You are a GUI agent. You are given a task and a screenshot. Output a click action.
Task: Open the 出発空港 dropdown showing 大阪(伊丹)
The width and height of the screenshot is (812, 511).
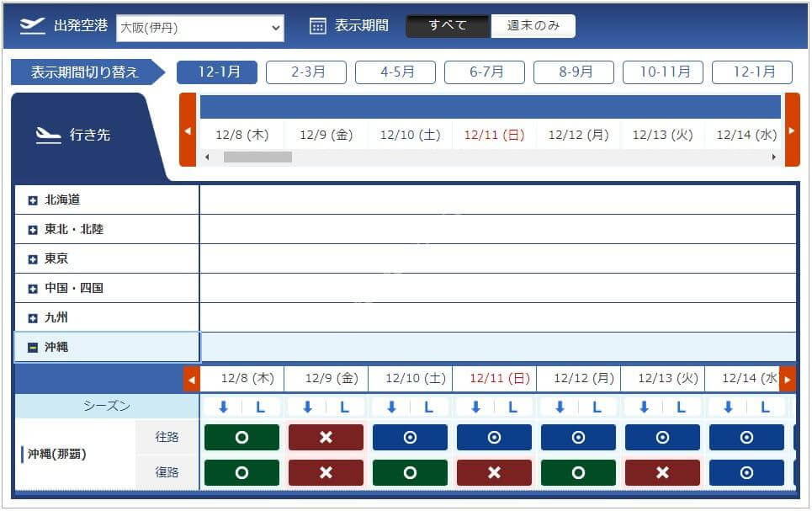[200, 28]
